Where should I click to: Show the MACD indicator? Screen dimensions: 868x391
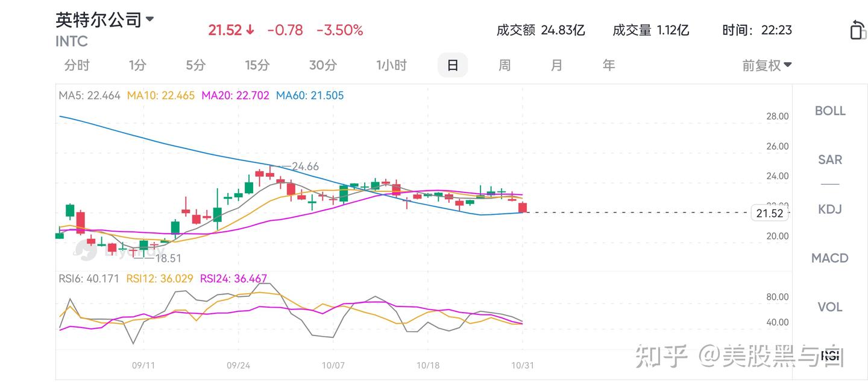click(830, 258)
